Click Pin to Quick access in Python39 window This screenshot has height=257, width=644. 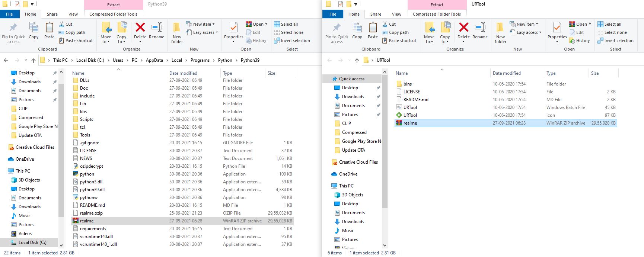(13, 33)
